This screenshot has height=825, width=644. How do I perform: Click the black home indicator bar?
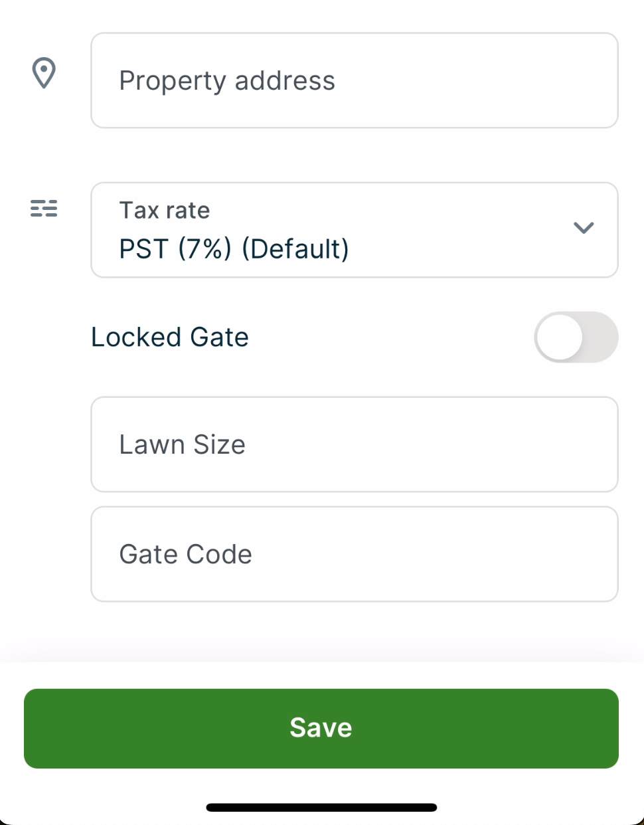[x=321, y=808]
